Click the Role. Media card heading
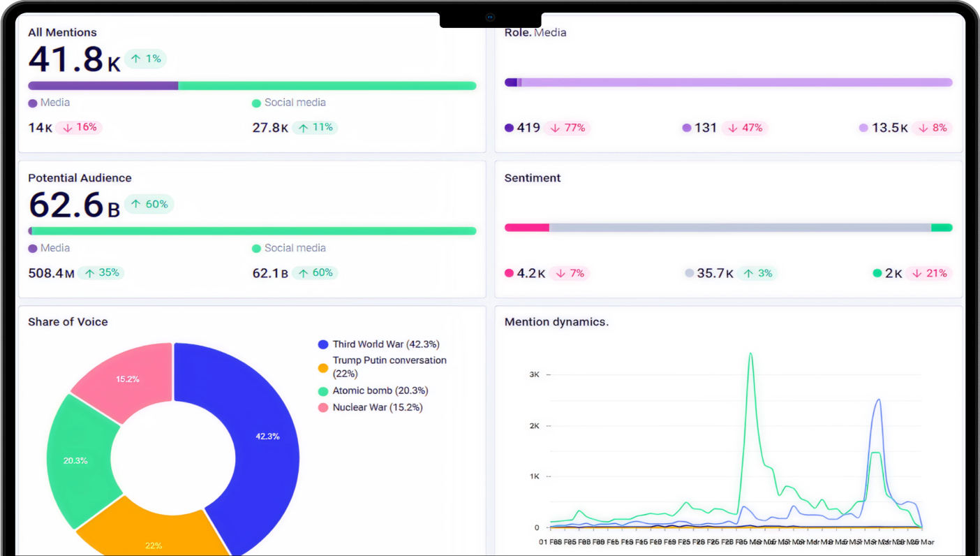The width and height of the screenshot is (980, 556). pos(535,32)
